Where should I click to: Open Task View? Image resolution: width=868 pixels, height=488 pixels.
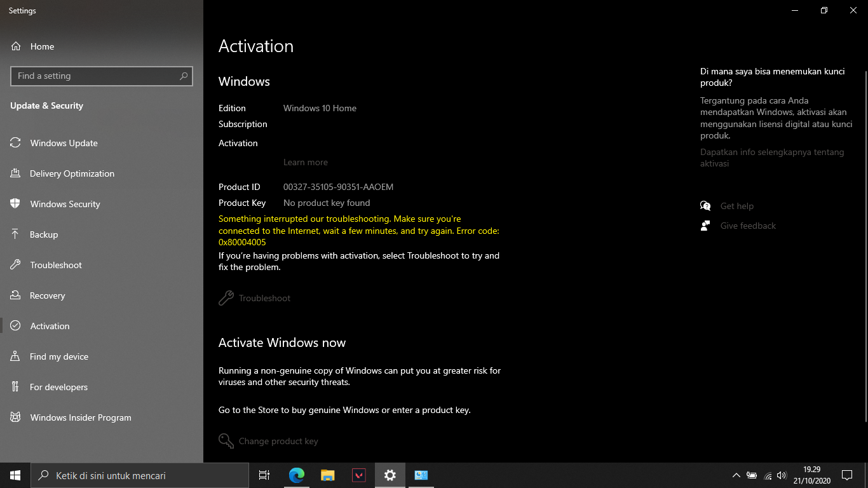click(x=264, y=475)
